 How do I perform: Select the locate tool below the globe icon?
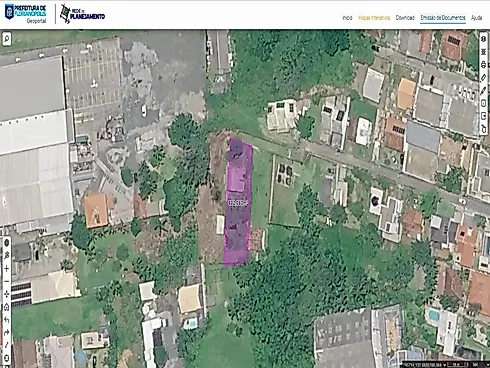(6, 256)
